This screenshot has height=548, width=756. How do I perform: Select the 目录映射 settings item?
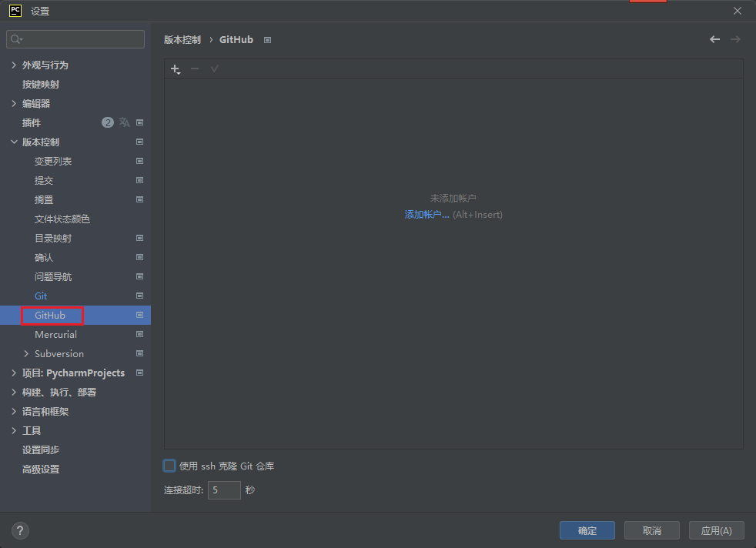[x=53, y=239]
